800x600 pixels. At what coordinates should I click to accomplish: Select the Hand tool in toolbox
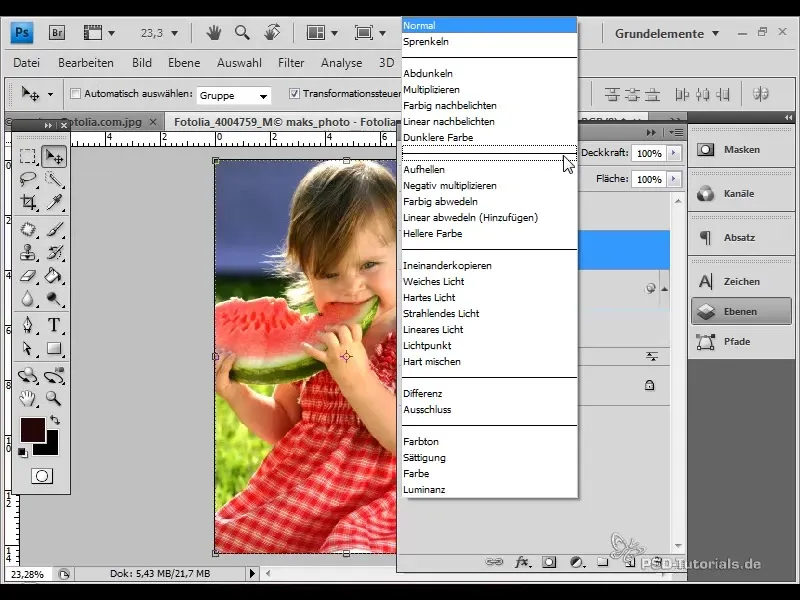click(x=28, y=398)
